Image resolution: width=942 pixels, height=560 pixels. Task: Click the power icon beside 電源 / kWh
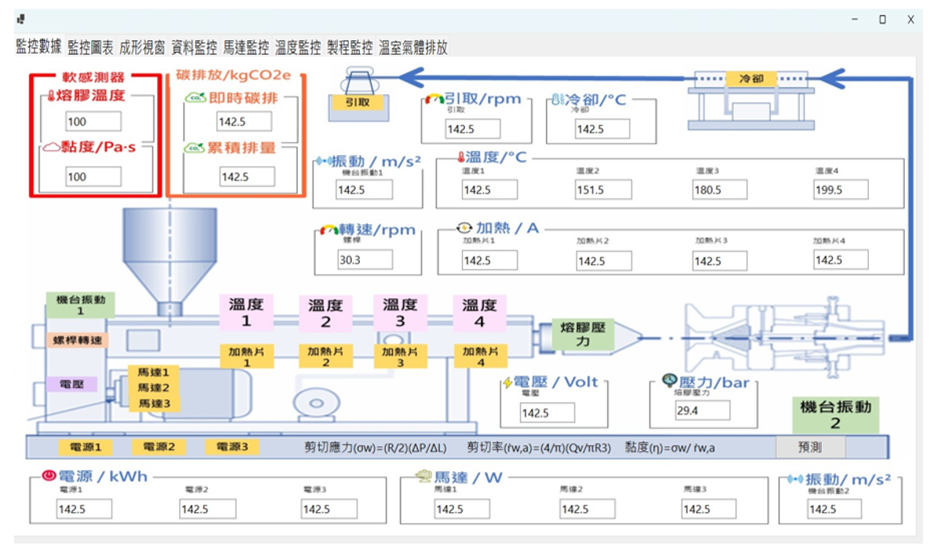(48, 476)
